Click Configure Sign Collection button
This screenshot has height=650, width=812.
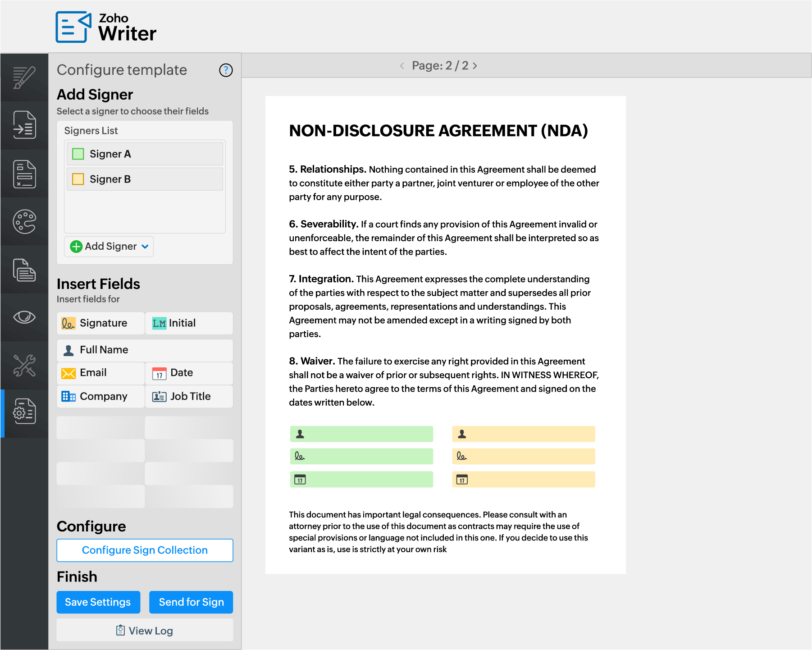145,550
